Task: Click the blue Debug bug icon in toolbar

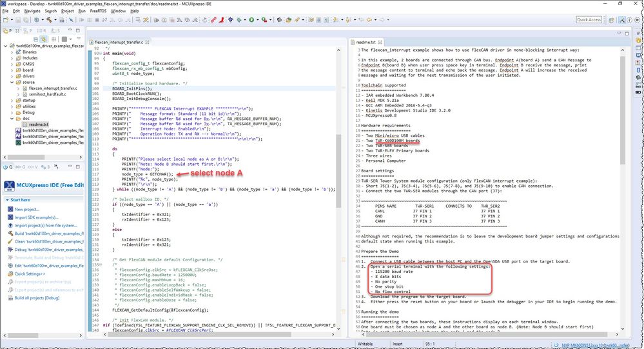Action: [231, 20]
